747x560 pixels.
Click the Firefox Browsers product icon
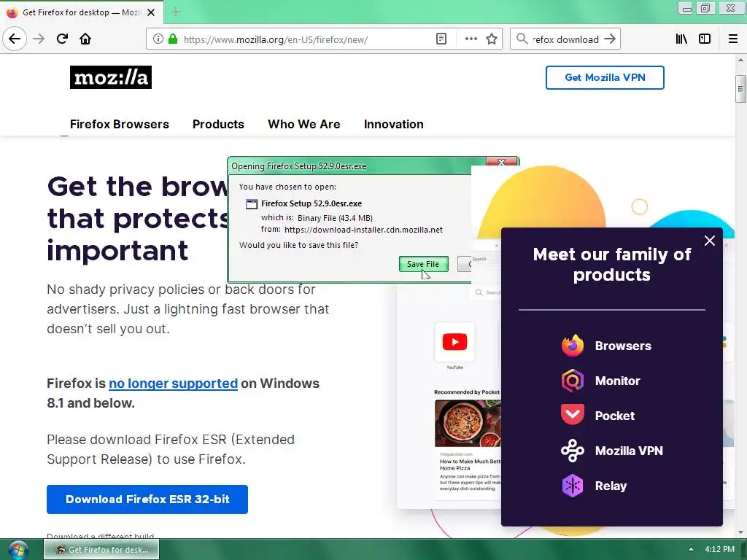coord(572,346)
